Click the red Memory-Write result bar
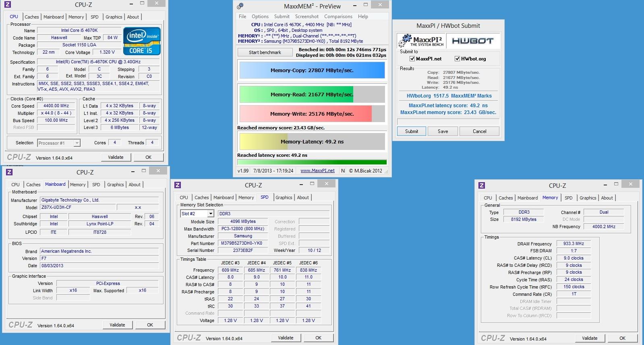The height and width of the screenshot is (345, 644). tap(312, 114)
